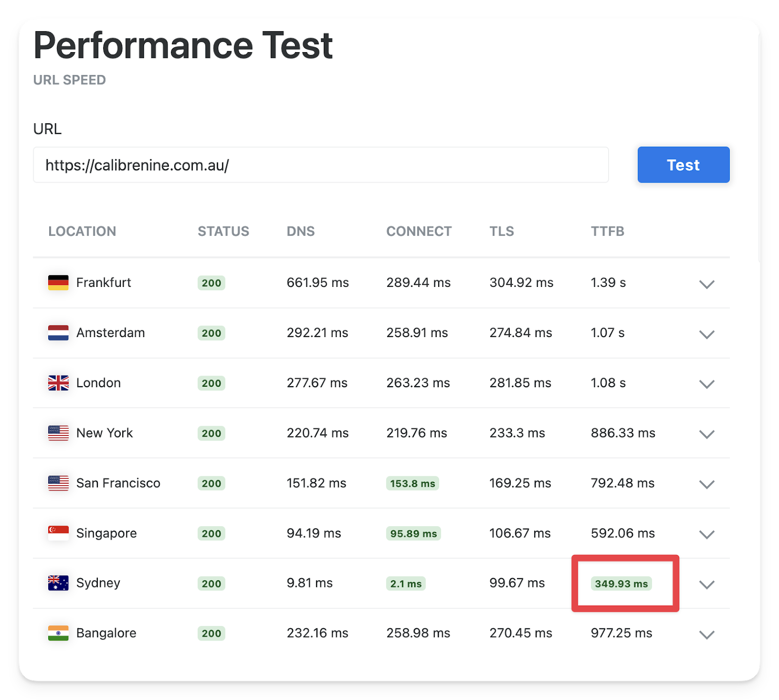Expand the London row chevron

pyautogui.click(x=706, y=384)
